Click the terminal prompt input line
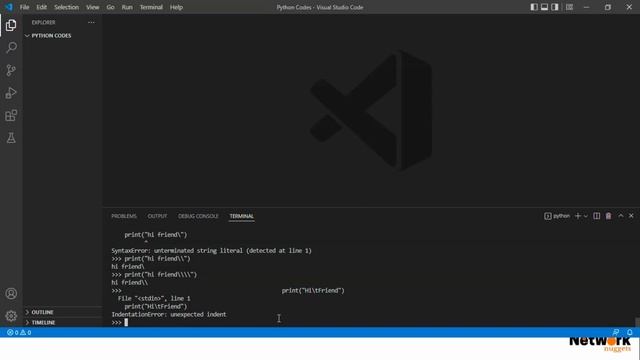Viewport: 640px width, 360px height. (x=120, y=322)
